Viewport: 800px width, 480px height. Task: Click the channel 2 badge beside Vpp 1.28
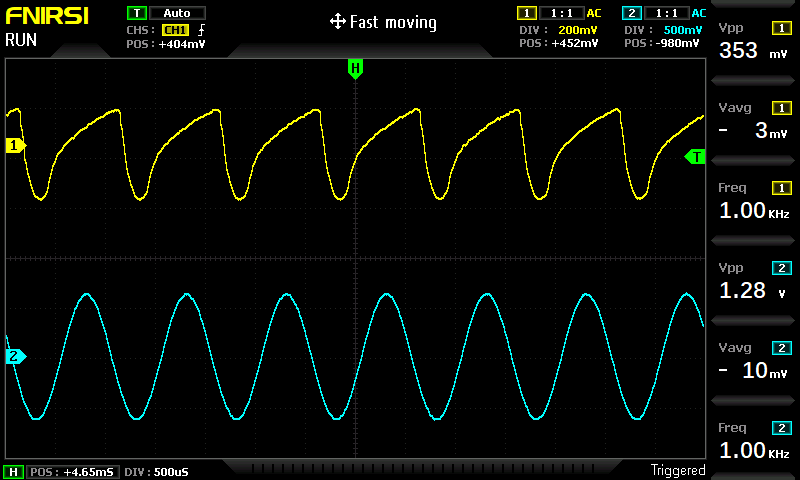click(782, 268)
